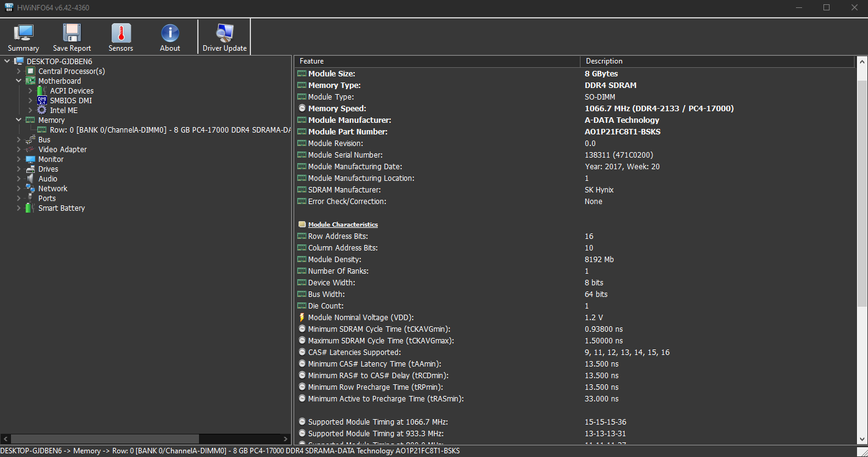Click the details pane scroll up arrow
This screenshot has width=868, height=457.
(x=862, y=61)
